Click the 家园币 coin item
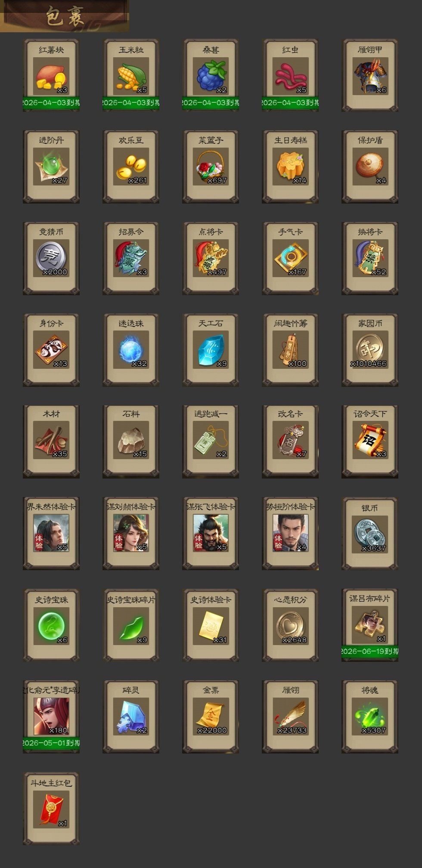Screen dimensions: 422x868 370,350
